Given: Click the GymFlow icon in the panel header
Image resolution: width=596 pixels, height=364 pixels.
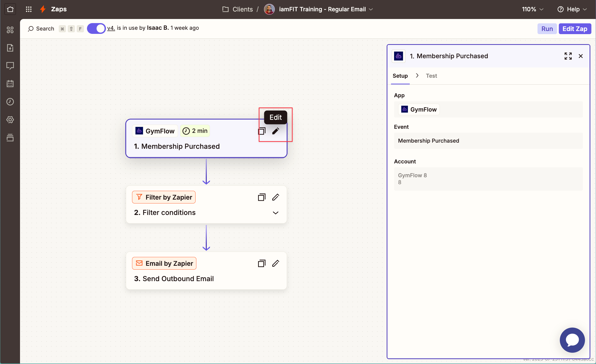Looking at the screenshot, I should coord(399,56).
